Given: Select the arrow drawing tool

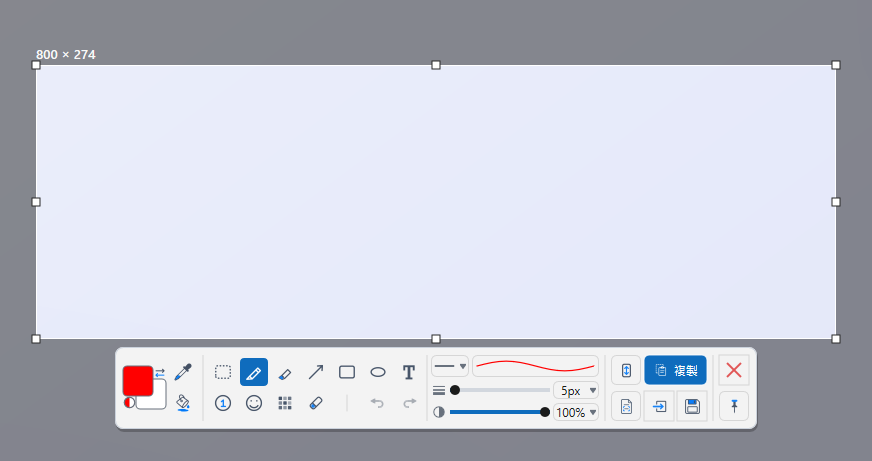Looking at the screenshot, I should click(316, 372).
